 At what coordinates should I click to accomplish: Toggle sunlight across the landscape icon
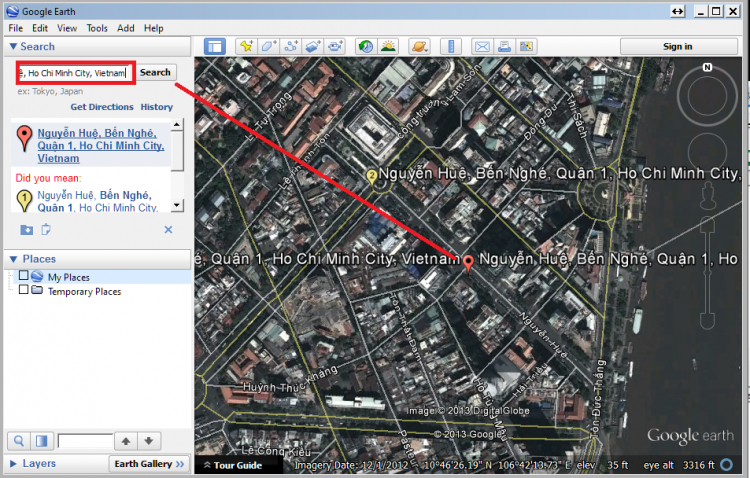[388, 46]
